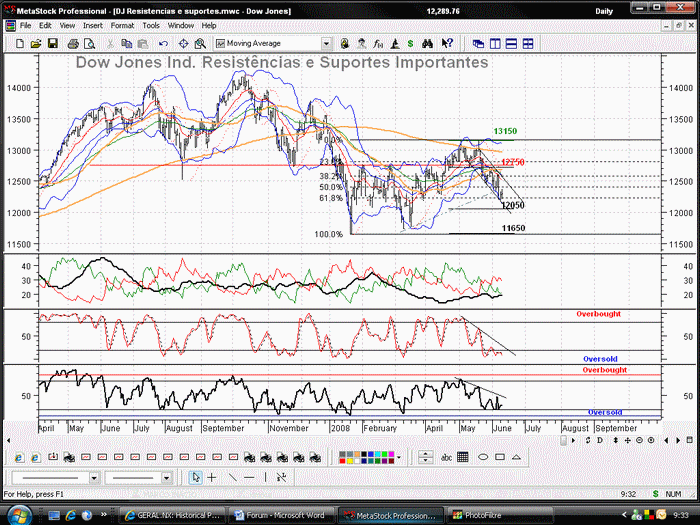Screen dimensions: 700x525
Task: Open the color palette dropdown arrow
Action: click(x=399, y=457)
